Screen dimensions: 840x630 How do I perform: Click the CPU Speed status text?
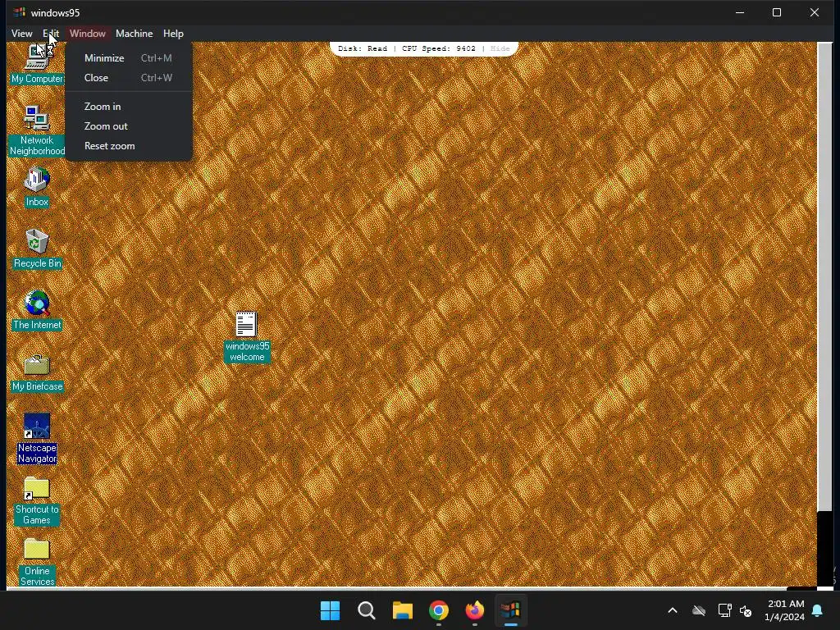pos(438,48)
